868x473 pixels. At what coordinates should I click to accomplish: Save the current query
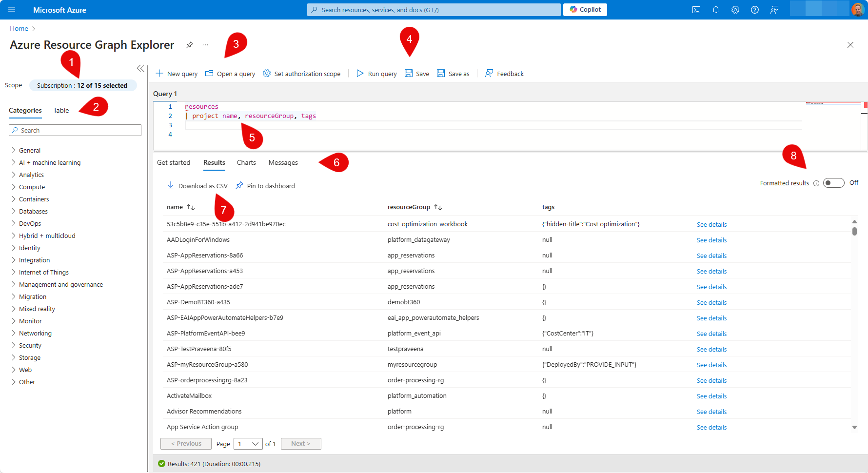click(417, 73)
